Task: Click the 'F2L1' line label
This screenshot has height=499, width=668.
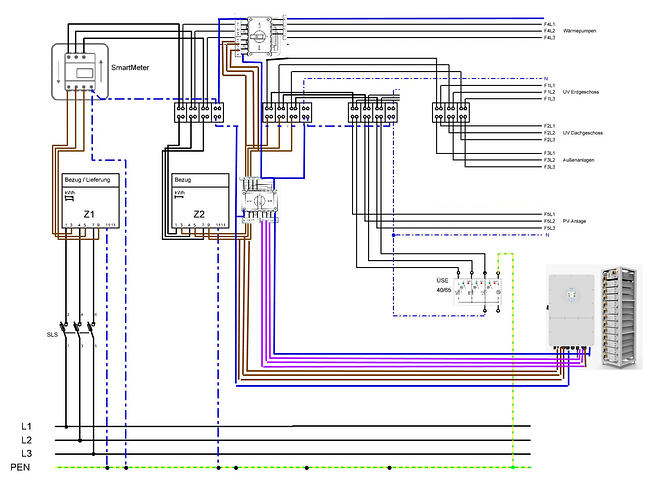Action: pos(549,126)
